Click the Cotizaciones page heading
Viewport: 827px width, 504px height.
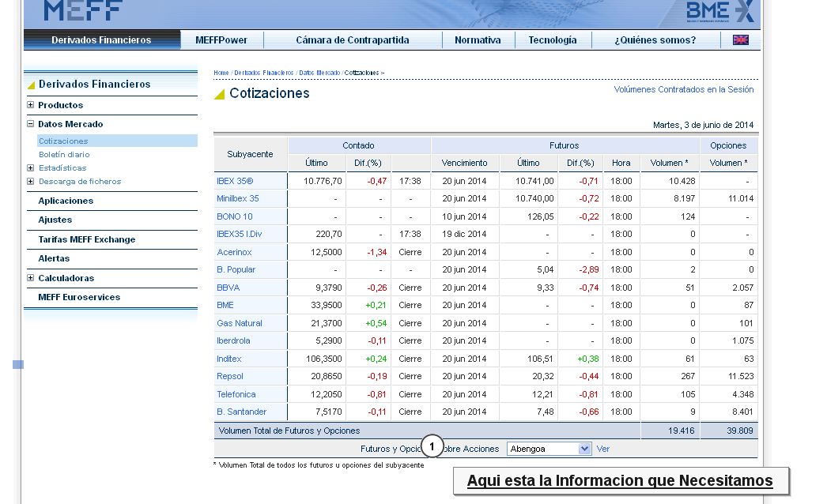coord(270,93)
